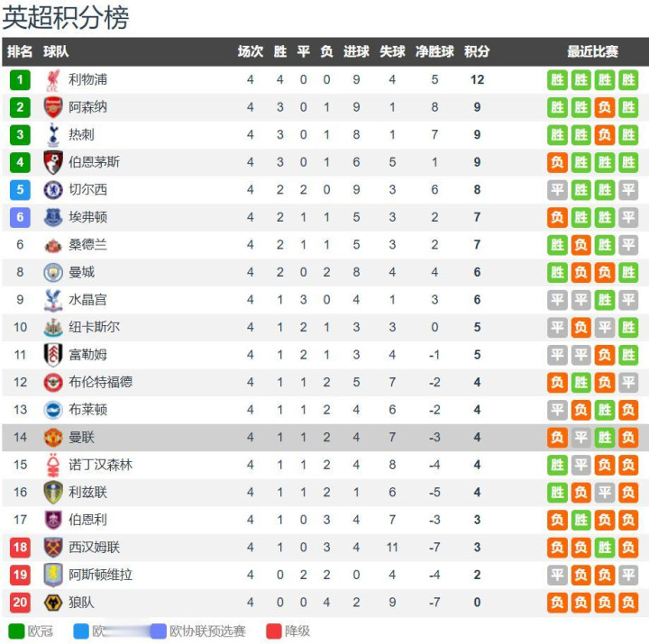Sort table by 积分 column header
The height and width of the screenshot is (644, 649).
point(477,52)
